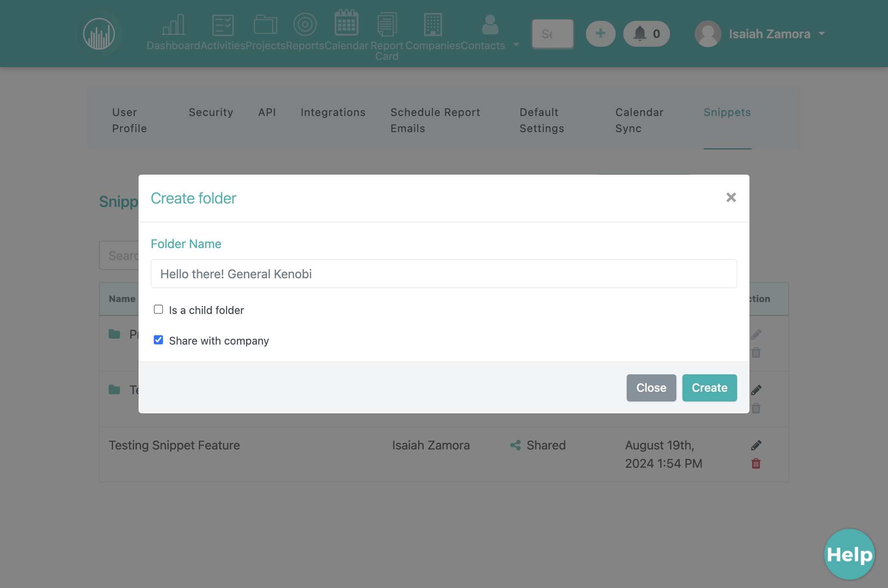Screen dimensions: 888x588
Task: Open Reports target icon
Action: tap(305, 25)
